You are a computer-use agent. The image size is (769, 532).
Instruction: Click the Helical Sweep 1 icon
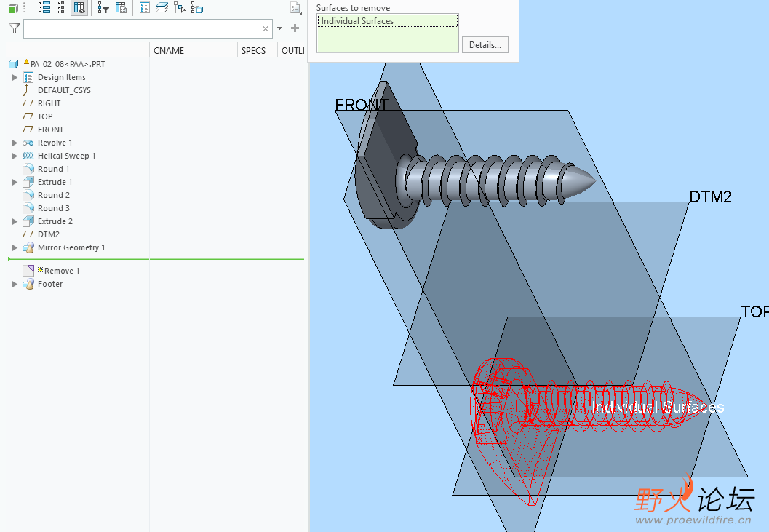(28, 156)
